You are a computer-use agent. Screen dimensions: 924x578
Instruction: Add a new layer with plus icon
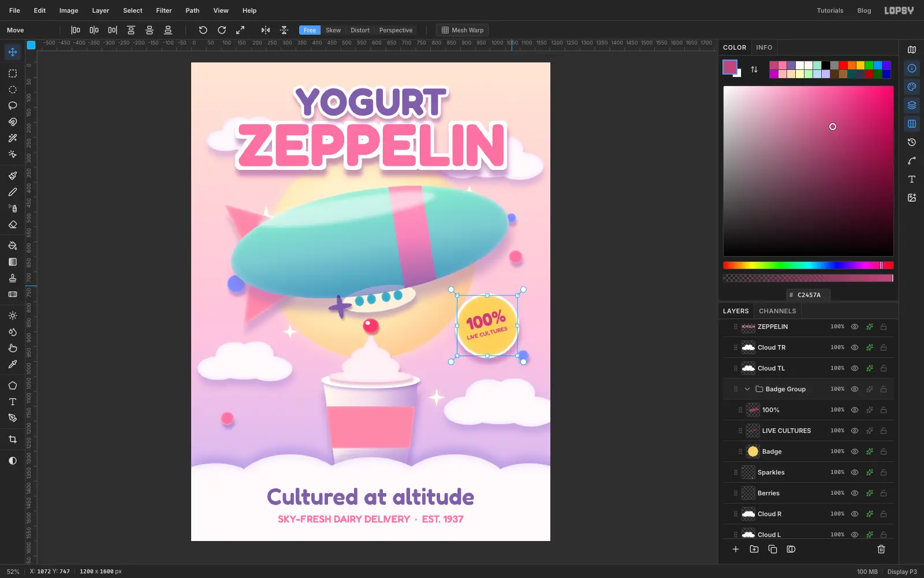736,549
